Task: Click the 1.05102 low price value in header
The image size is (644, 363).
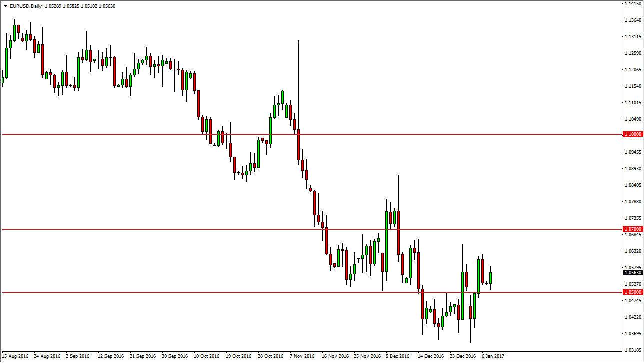Action: 89,6
